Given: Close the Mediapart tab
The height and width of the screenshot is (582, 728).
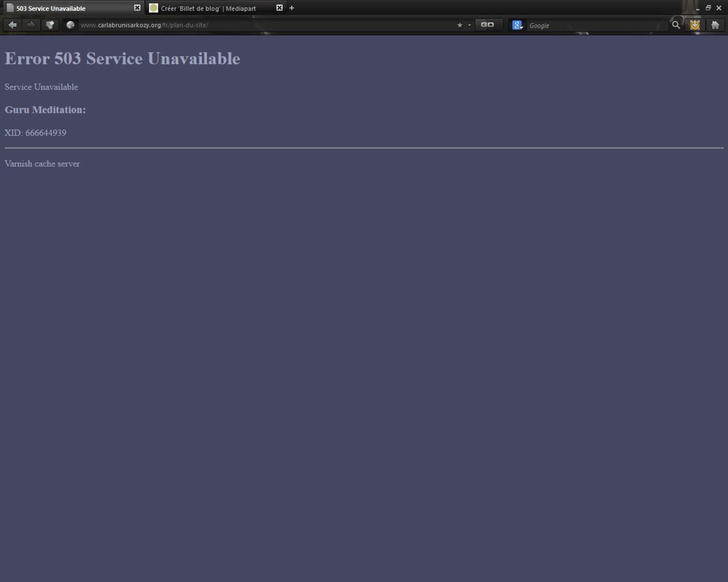Looking at the screenshot, I should [x=279, y=8].
